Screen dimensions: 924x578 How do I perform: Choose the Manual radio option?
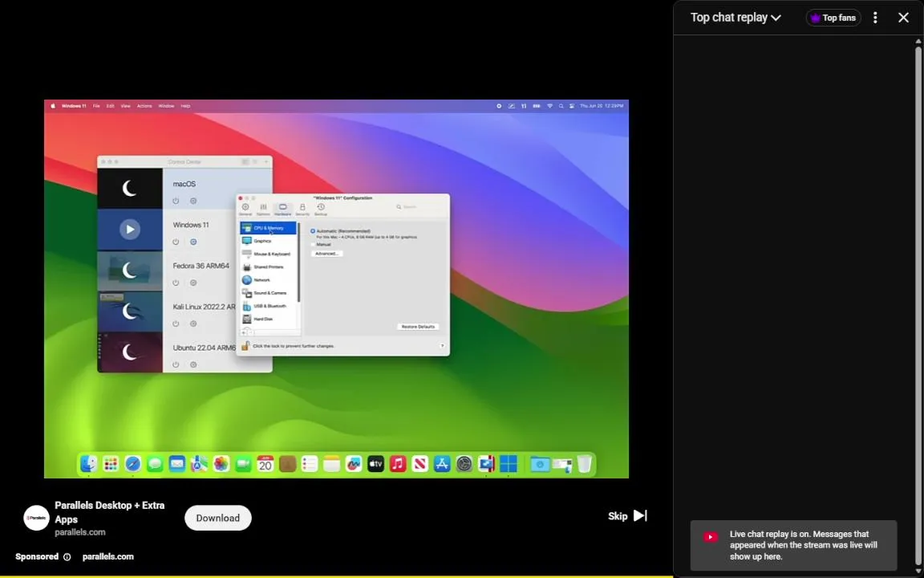pos(313,244)
